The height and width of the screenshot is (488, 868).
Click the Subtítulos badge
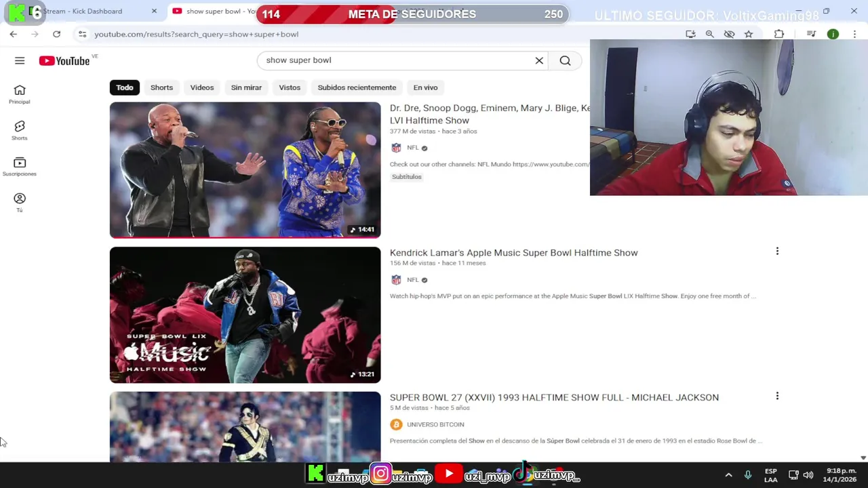coord(407,177)
